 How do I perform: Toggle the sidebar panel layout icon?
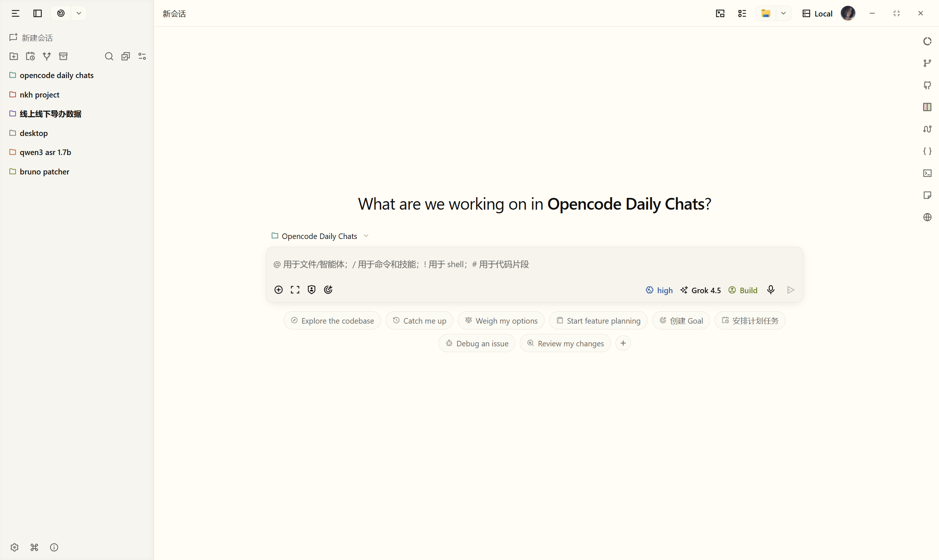pyautogui.click(x=38, y=14)
